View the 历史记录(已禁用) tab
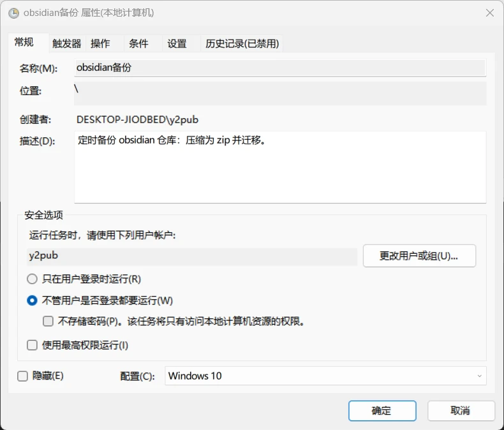 tap(242, 43)
